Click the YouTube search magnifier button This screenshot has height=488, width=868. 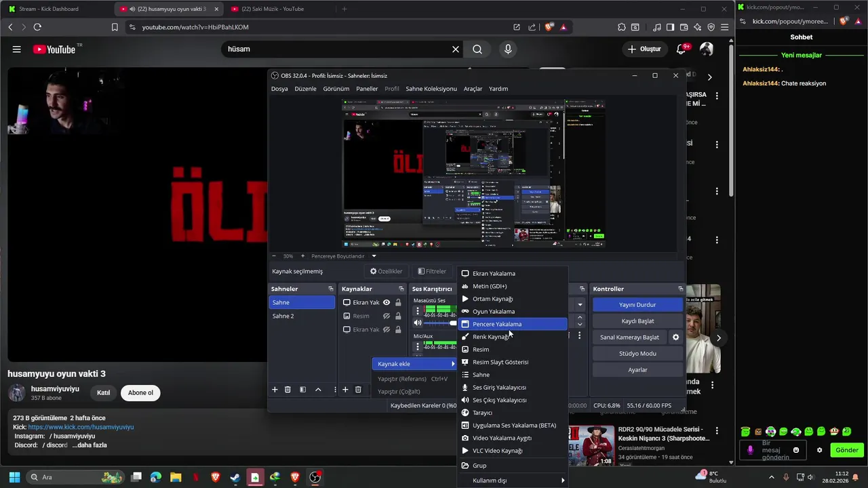point(477,49)
